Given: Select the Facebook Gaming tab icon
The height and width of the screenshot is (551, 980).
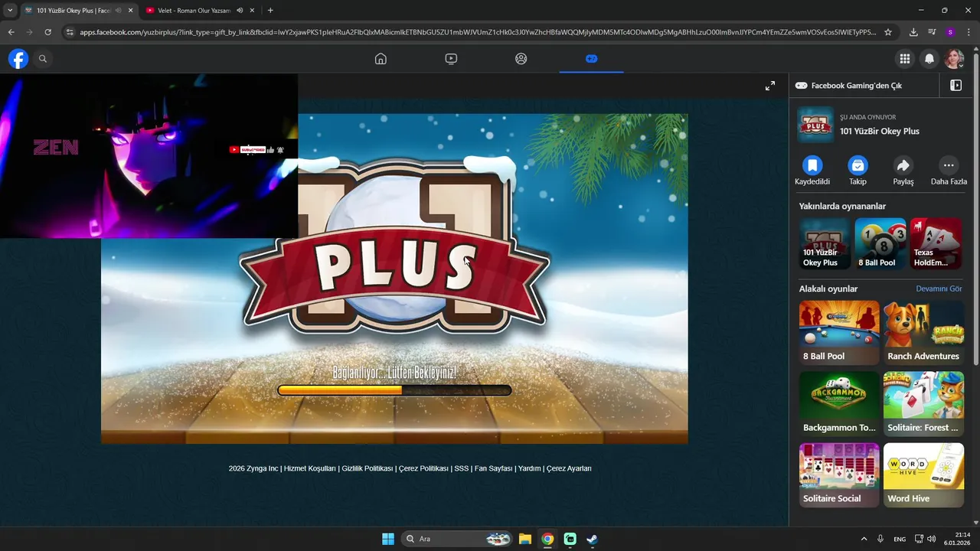Looking at the screenshot, I should tap(591, 58).
